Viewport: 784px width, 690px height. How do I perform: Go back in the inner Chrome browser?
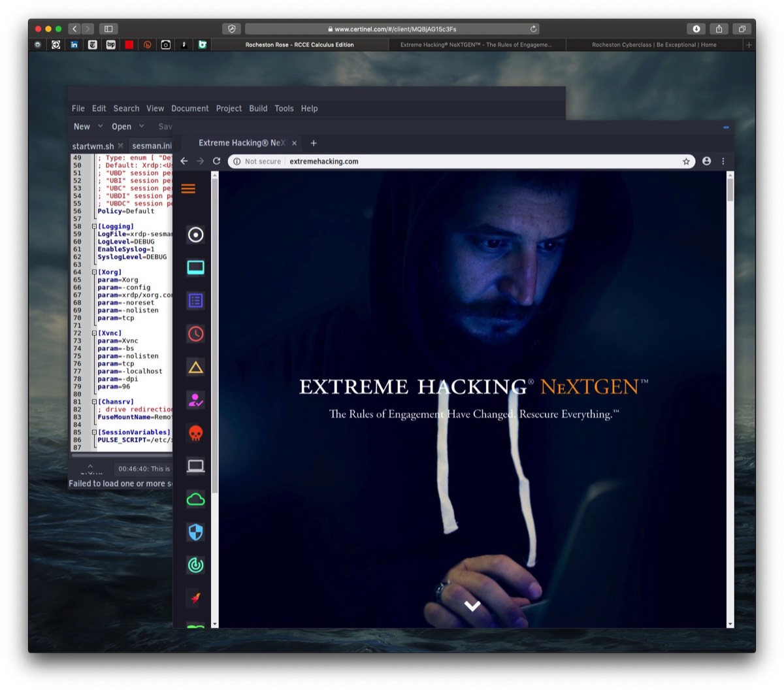[184, 161]
